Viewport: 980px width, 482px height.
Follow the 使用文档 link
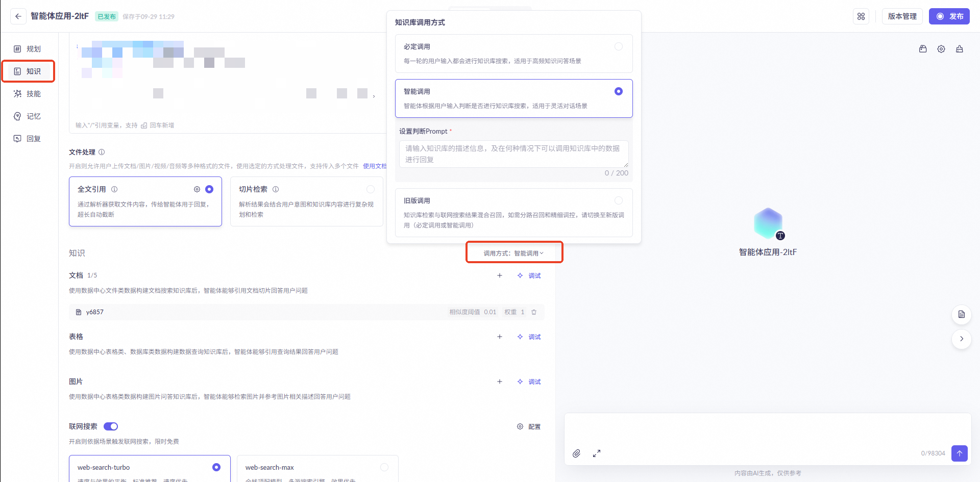(x=375, y=166)
